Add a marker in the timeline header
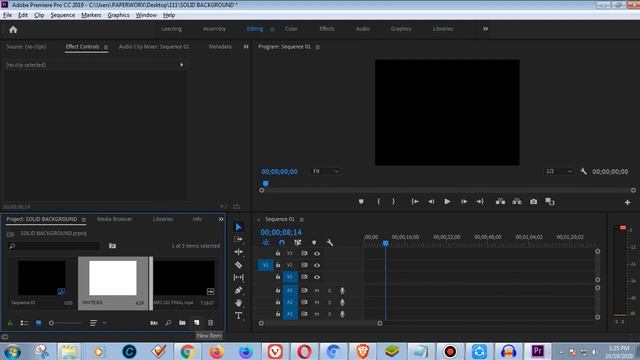 [x=314, y=242]
